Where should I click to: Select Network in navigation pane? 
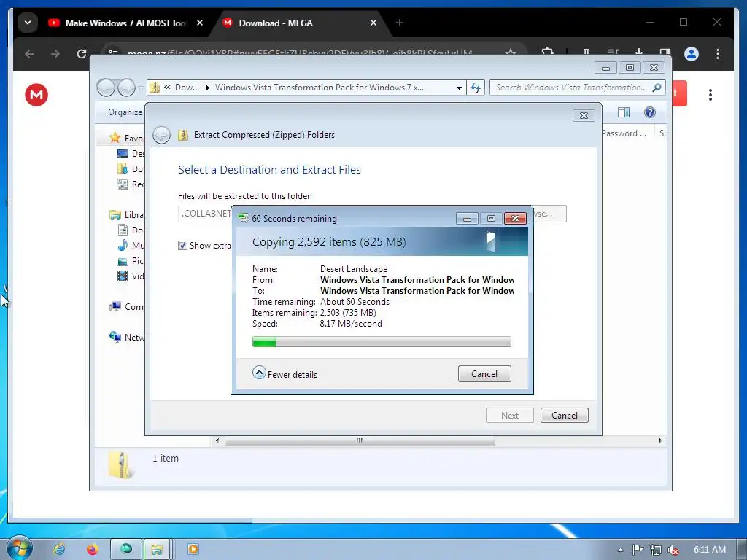click(126, 337)
